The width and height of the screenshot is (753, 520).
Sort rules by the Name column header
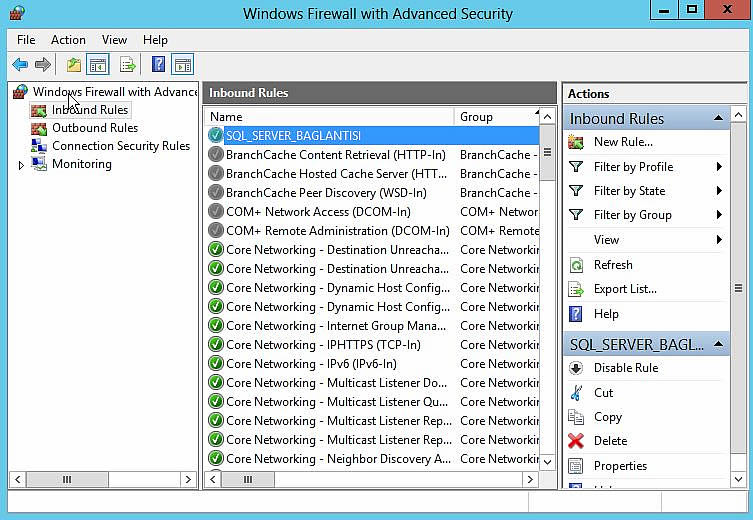click(x=328, y=117)
